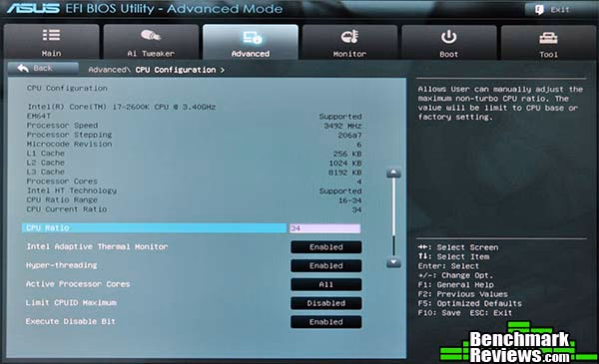Open the Monitor tab

coord(350,42)
